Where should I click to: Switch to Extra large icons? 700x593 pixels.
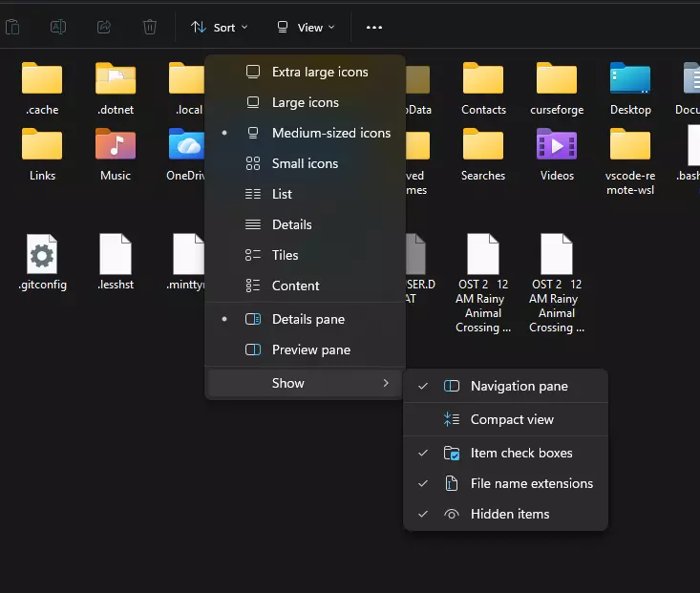point(319,72)
